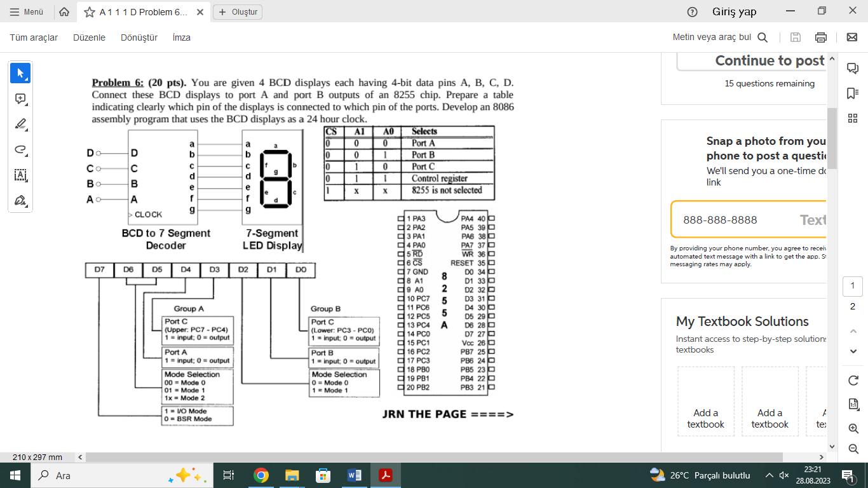
Task: Zoom in with the magnifier plus icon
Action: click(x=853, y=428)
